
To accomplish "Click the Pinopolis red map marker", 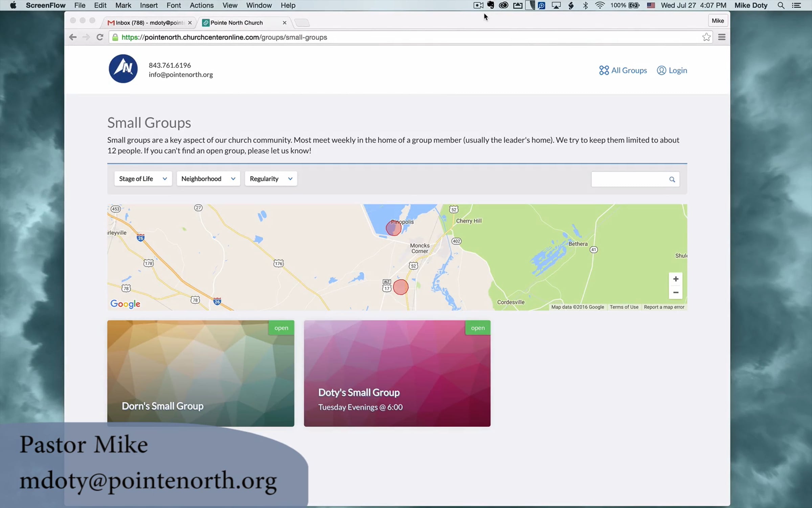I will pyautogui.click(x=393, y=228).
